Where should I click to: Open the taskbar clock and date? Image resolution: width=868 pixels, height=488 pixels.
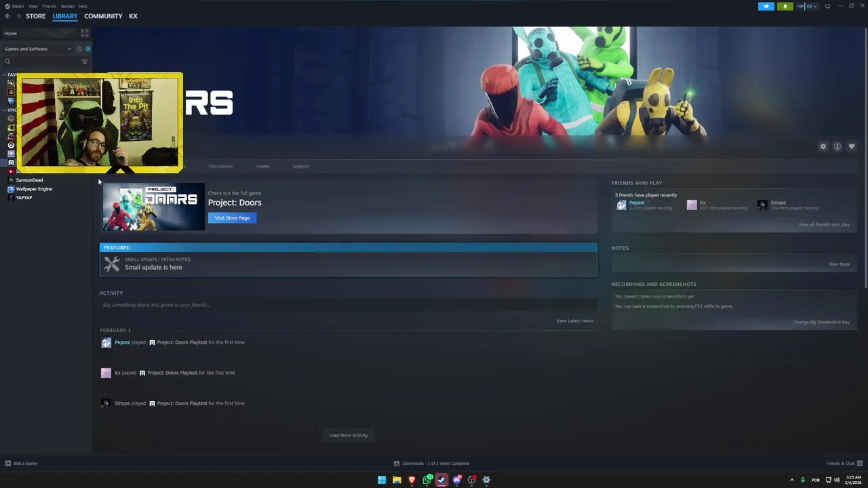click(853, 480)
